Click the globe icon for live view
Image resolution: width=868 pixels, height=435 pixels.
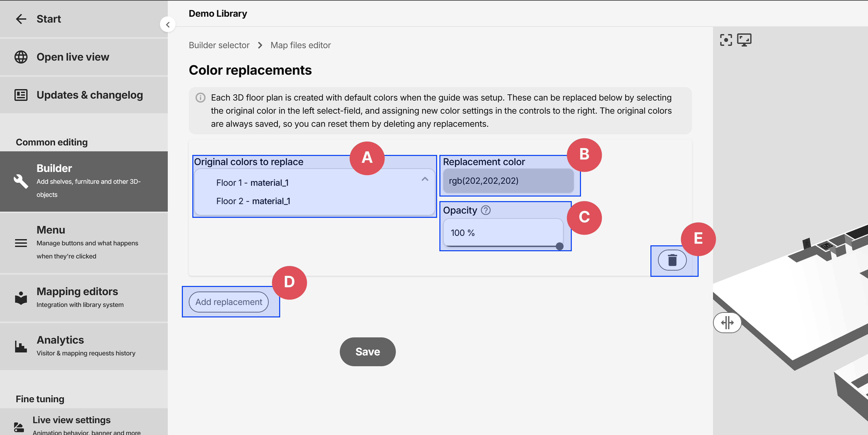pos(21,57)
